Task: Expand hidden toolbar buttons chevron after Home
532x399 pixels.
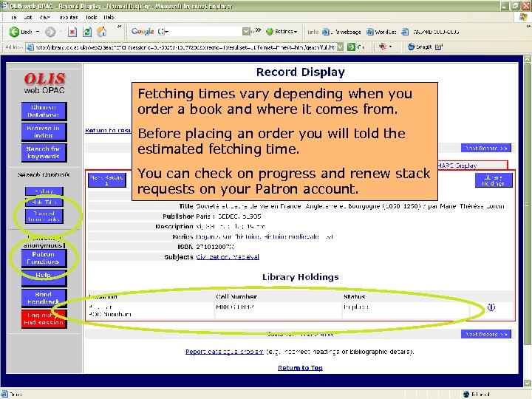Action: click(x=119, y=26)
